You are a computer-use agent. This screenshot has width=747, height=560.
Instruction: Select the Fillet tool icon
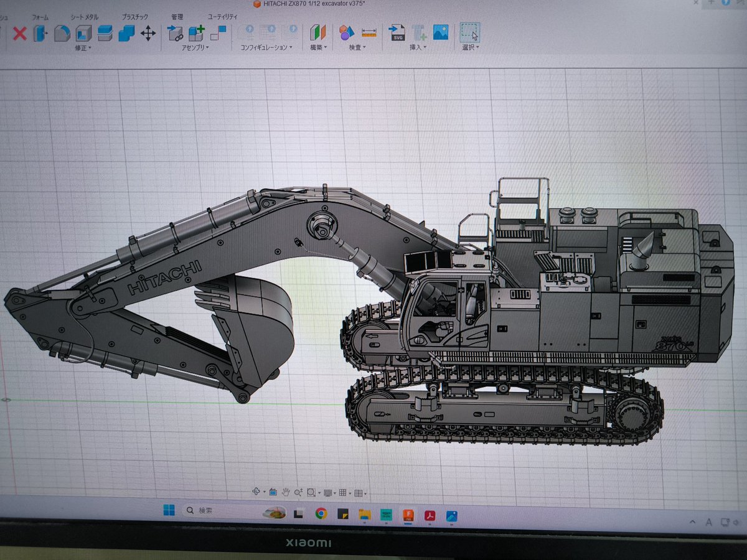pos(62,33)
